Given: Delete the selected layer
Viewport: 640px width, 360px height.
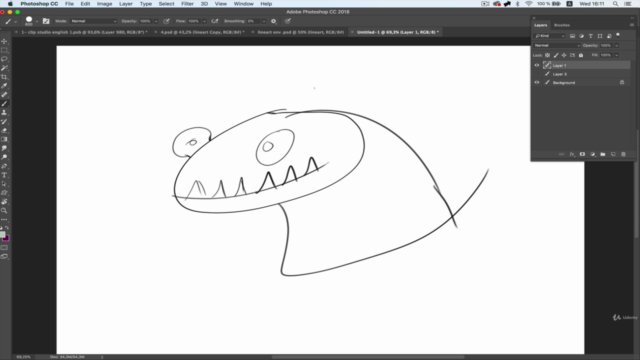Looking at the screenshot, I should pyautogui.click(x=623, y=154).
